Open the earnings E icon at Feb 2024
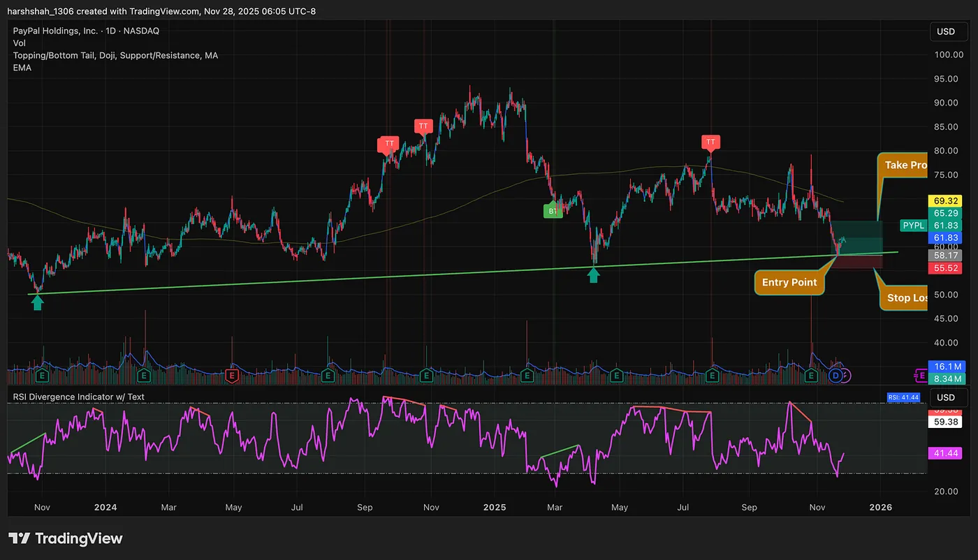978x560 pixels. tap(144, 376)
